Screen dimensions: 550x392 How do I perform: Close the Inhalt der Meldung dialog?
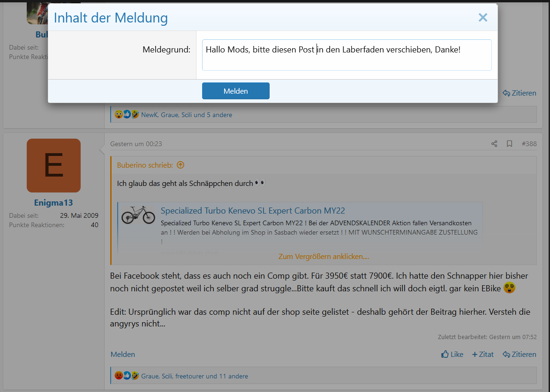point(482,18)
